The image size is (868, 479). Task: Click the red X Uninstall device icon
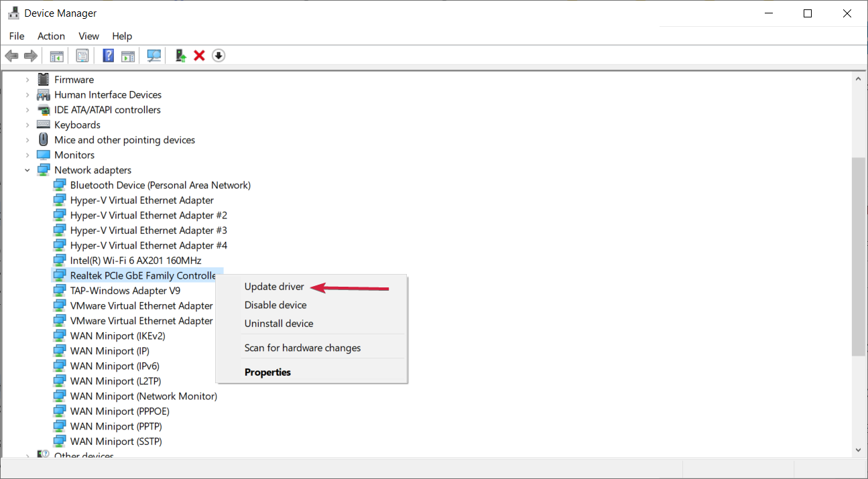[199, 56]
